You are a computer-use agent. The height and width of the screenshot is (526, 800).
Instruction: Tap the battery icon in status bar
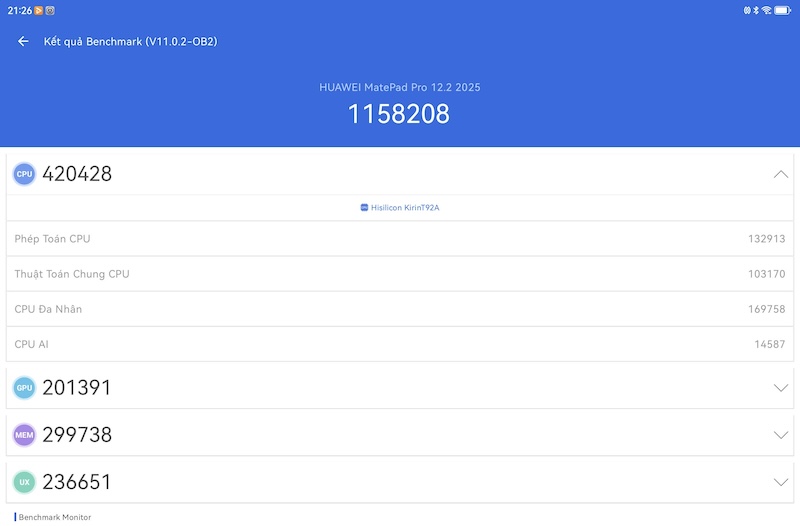pyautogui.click(x=782, y=10)
